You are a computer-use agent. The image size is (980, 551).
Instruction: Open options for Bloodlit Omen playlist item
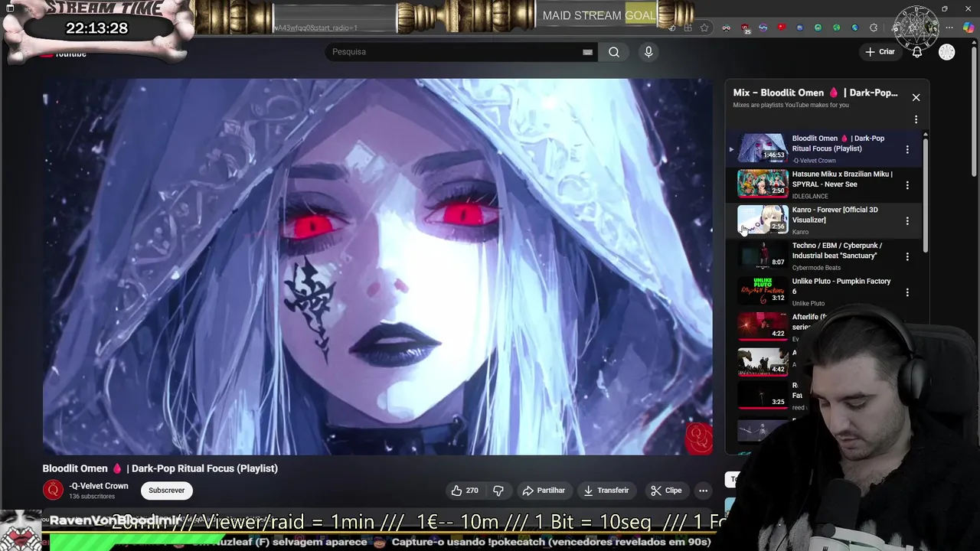tap(907, 149)
